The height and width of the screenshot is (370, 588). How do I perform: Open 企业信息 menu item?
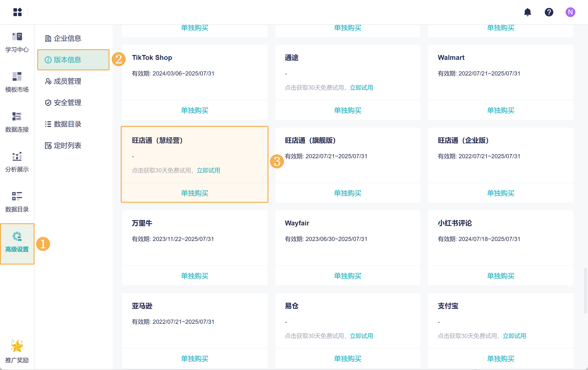[x=67, y=38]
